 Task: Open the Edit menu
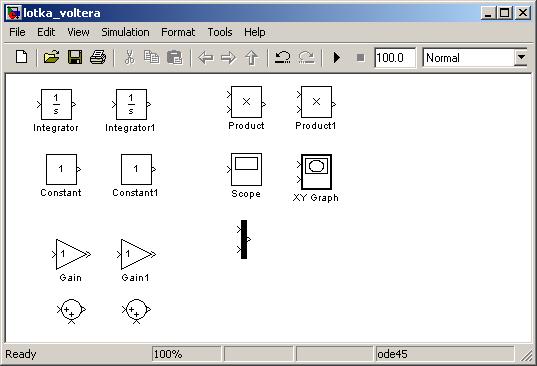pyautogui.click(x=46, y=32)
